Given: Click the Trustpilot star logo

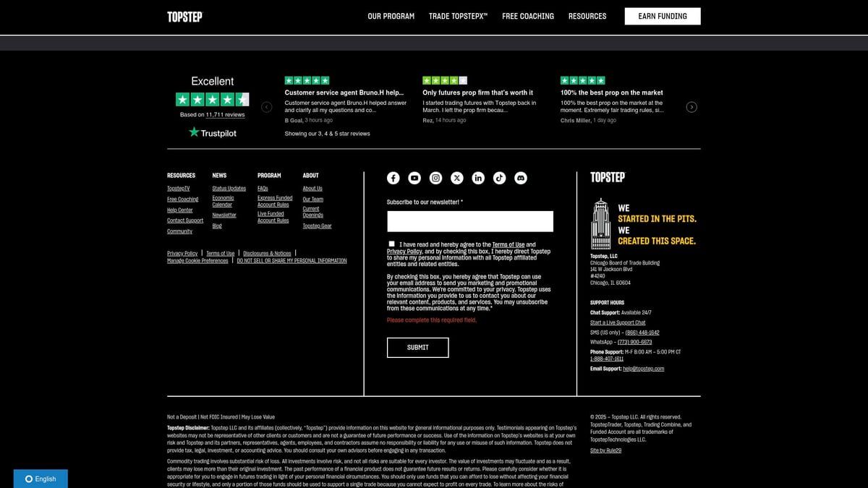Looking at the screenshot, I should point(194,132).
